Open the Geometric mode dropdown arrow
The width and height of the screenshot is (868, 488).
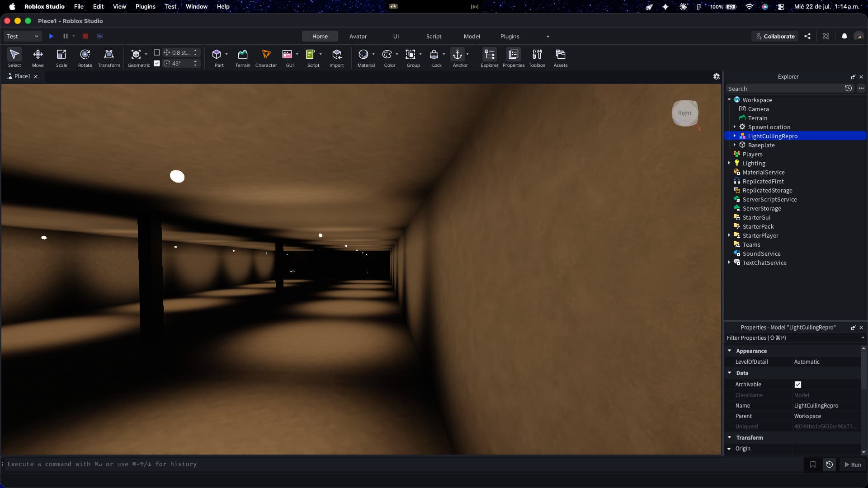tap(146, 54)
